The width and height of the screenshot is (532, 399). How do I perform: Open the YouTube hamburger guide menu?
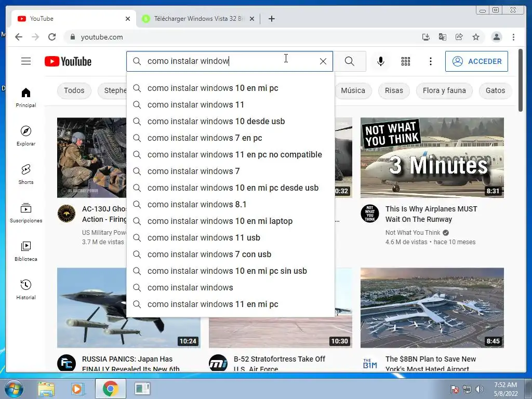(26, 61)
